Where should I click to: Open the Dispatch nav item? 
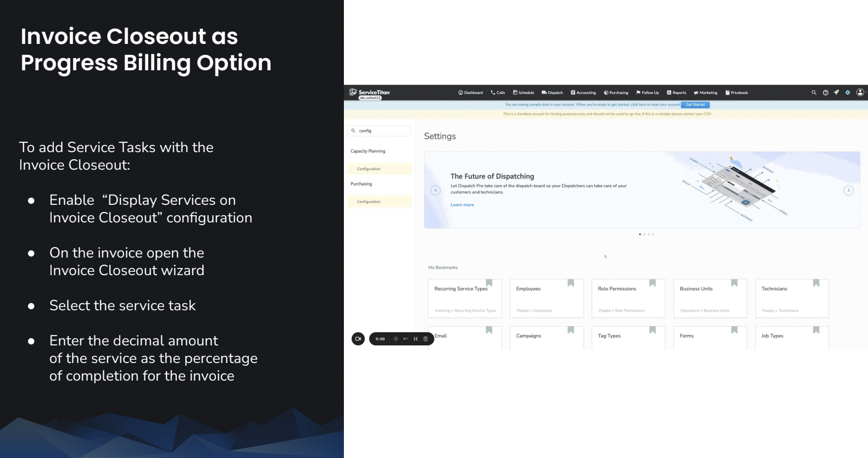click(x=552, y=93)
